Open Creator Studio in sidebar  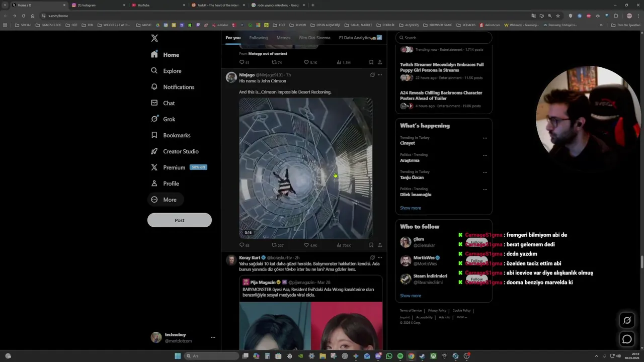175,151
